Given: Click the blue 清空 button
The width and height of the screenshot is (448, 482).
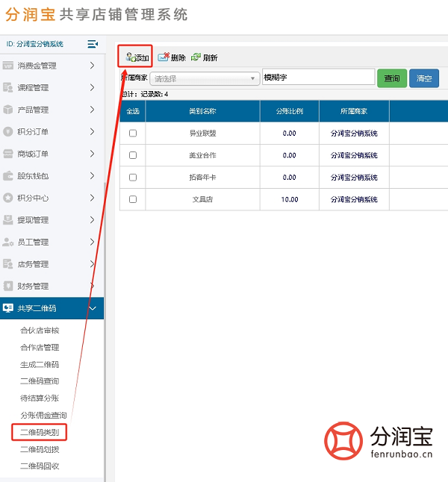Looking at the screenshot, I should 424,78.
